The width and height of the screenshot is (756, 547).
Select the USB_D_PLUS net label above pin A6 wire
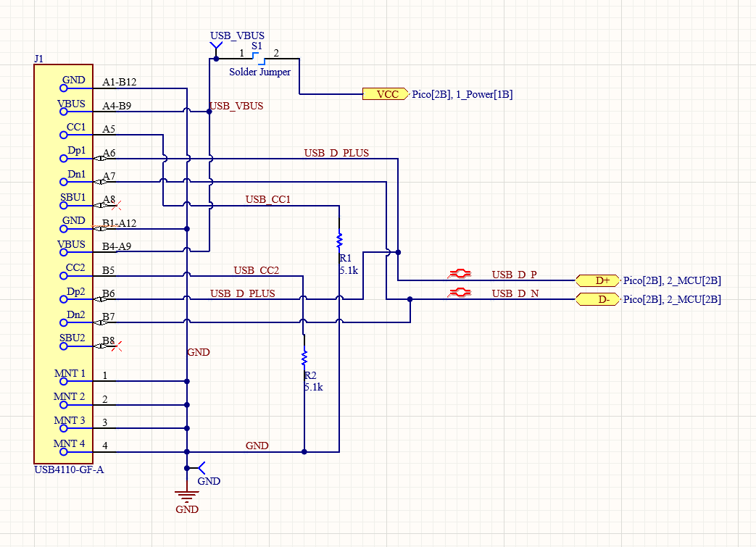[336, 153]
